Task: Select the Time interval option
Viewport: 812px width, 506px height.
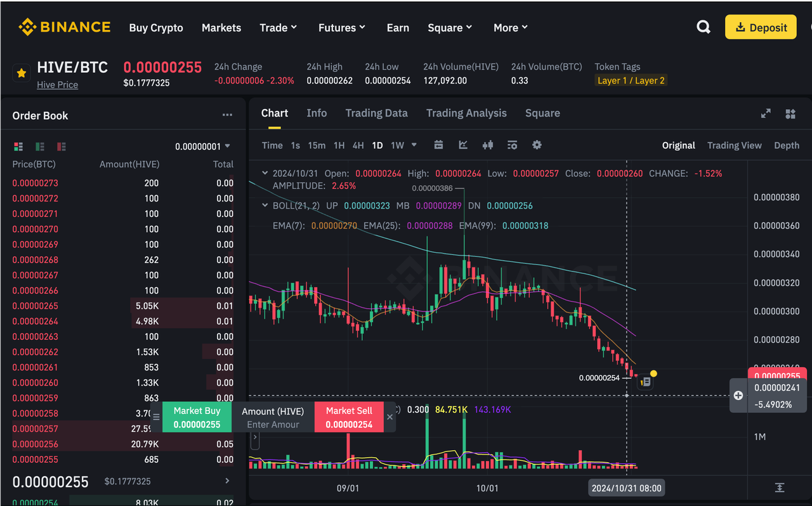Action: 272,145
